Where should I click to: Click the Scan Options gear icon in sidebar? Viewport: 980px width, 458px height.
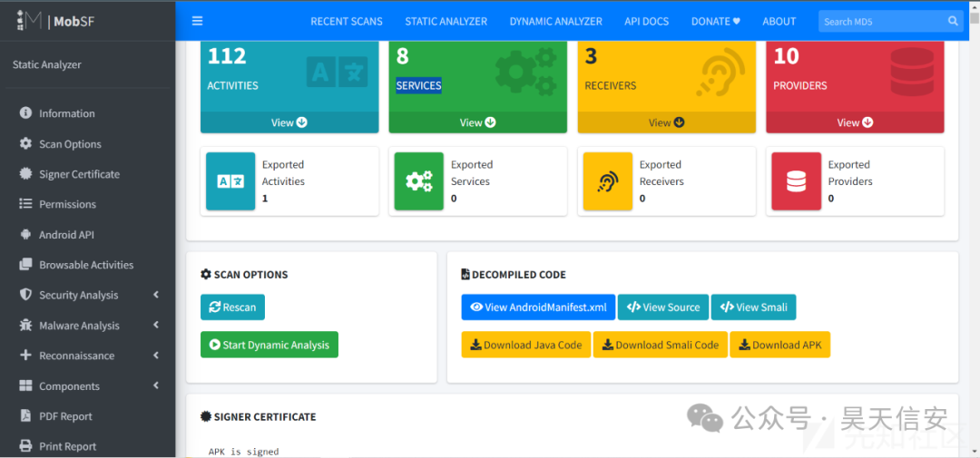point(25,143)
